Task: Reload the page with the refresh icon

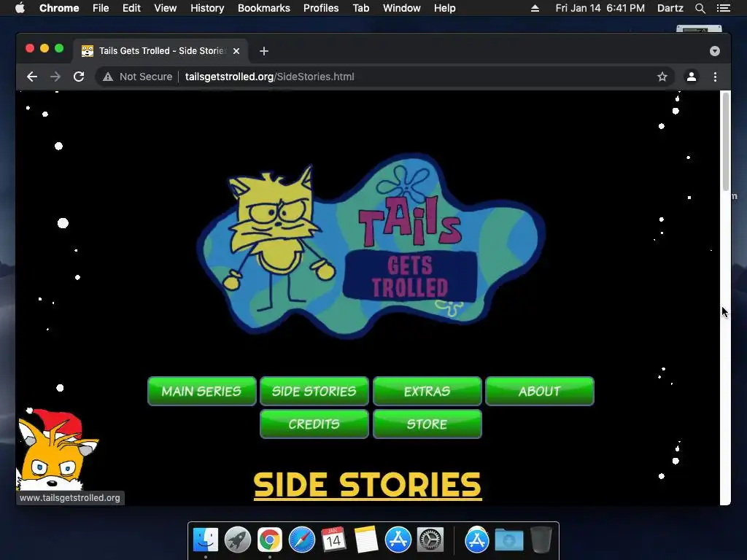Action: tap(79, 77)
